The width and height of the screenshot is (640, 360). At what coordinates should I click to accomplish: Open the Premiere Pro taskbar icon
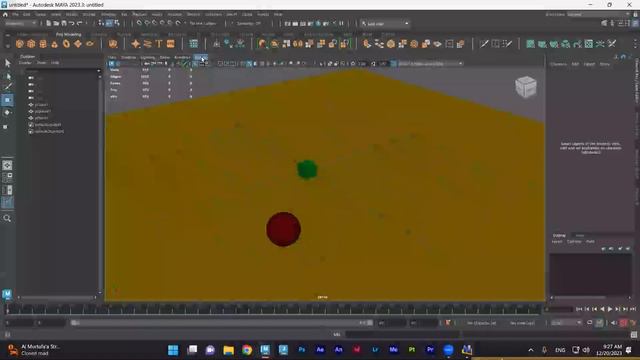[x=430, y=350]
